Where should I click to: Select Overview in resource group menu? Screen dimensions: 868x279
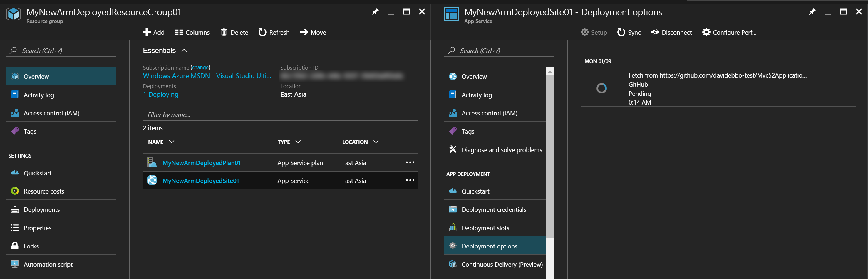tap(61, 76)
